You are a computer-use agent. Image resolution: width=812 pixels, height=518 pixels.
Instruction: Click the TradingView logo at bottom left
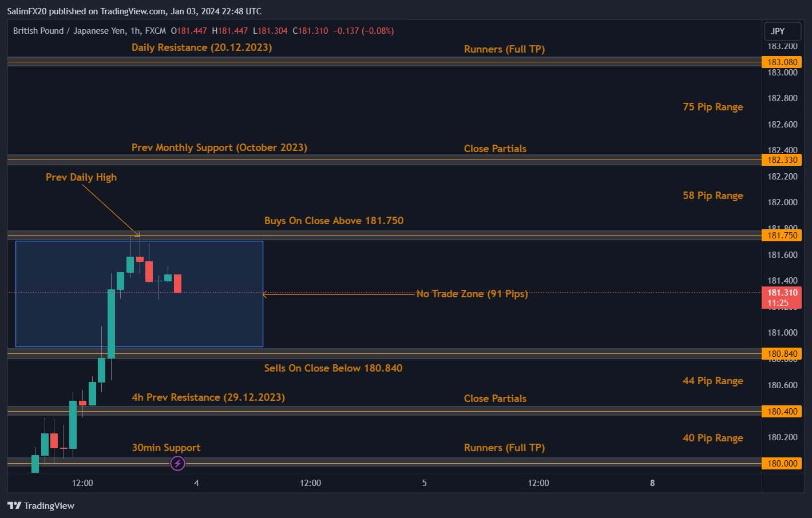(41, 505)
